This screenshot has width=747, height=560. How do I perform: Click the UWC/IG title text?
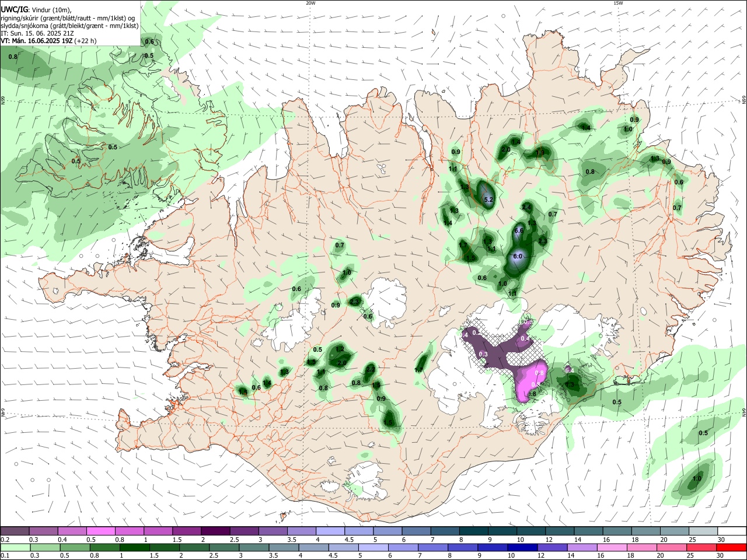14,9
